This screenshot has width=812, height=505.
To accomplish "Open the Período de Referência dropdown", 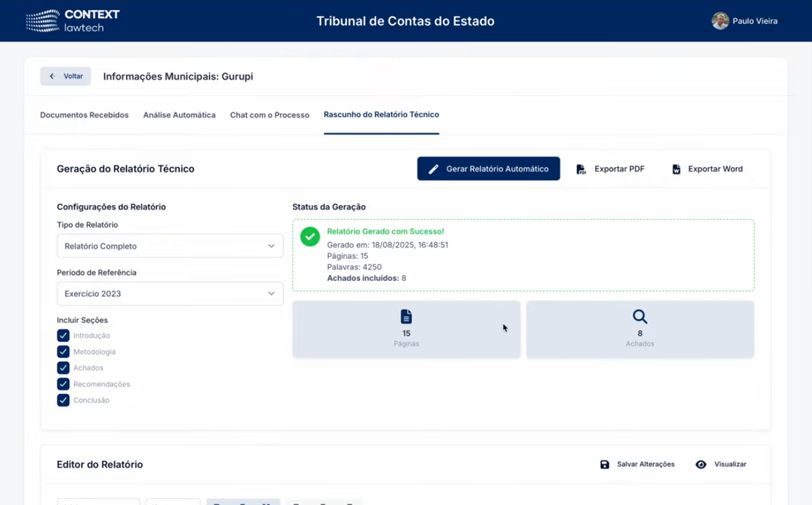I will (x=169, y=293).
